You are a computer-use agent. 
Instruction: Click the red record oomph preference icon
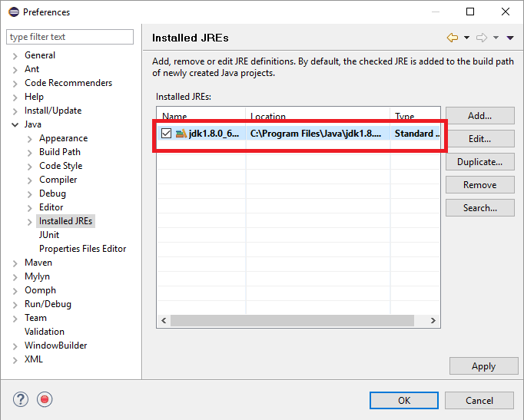tap(45, 399)
